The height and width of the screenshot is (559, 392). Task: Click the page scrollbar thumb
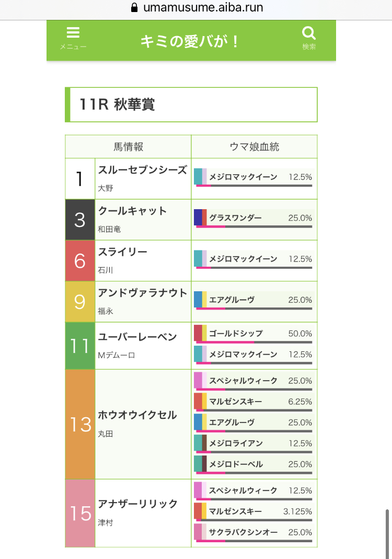click(x=387, y=528)
